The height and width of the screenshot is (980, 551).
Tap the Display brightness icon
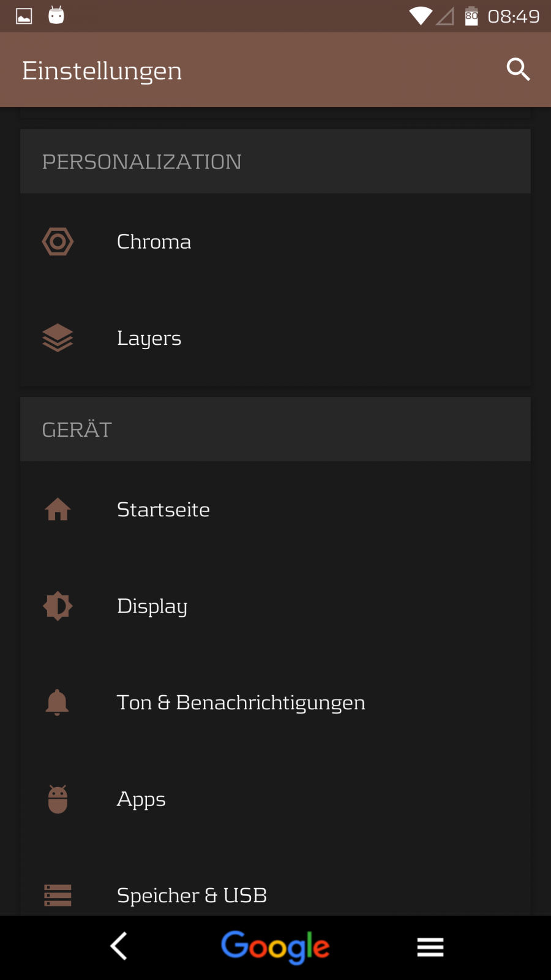[x=58, y=606]
